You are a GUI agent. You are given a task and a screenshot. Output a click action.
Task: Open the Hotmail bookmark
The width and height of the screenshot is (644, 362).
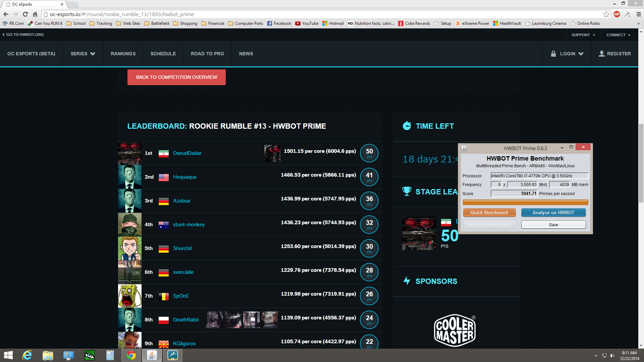coord(333,23)
